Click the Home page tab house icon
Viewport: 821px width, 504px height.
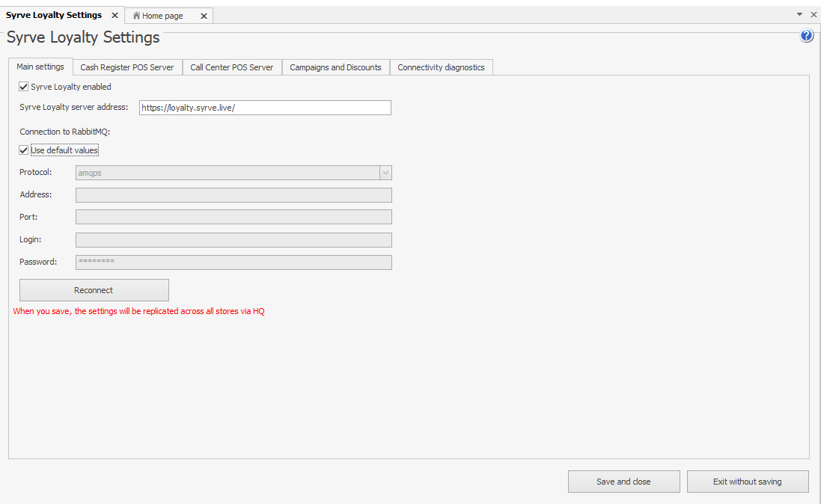(136, 16)
